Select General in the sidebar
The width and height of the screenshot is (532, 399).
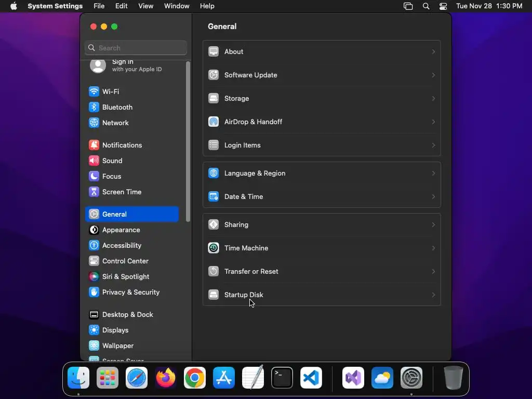point(132,214)
